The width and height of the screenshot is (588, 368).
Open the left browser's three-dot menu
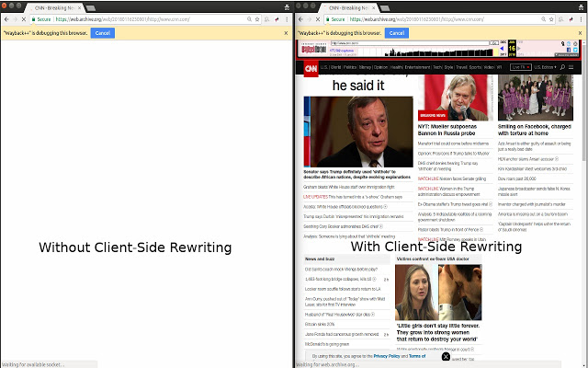(x=287, y=19)
